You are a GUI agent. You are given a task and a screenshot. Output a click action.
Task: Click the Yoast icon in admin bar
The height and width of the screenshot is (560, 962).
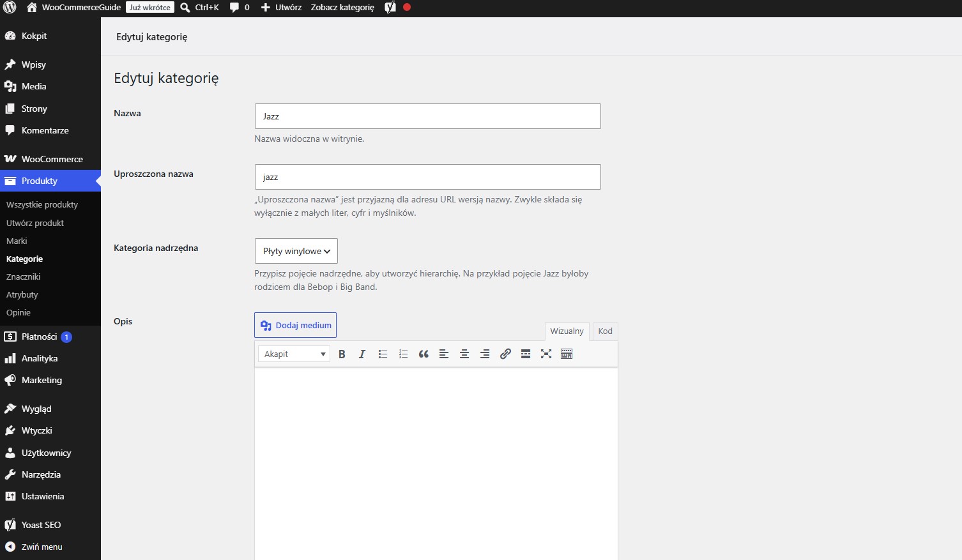pyautogui.click(x=390, y=8)
